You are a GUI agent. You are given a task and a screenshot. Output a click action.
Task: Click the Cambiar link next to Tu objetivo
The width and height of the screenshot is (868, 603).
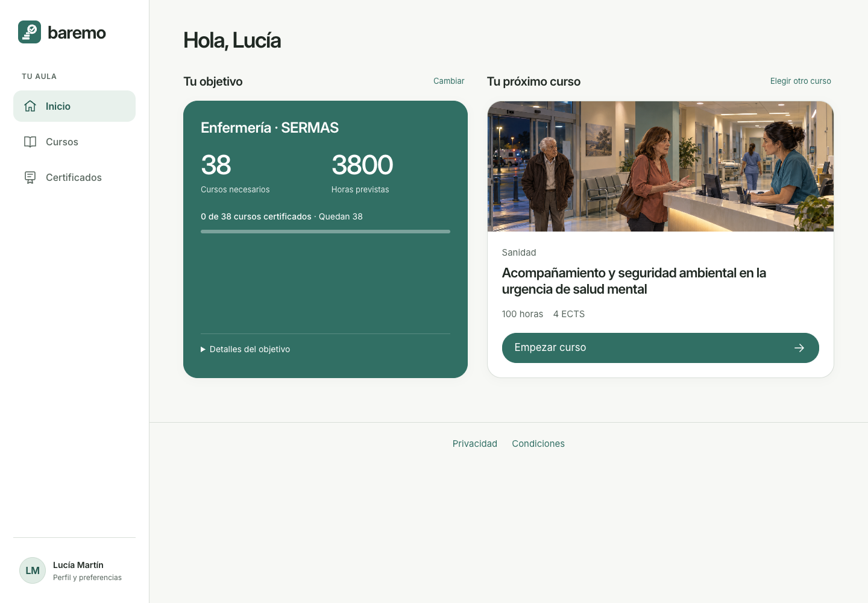click(448, 81)
